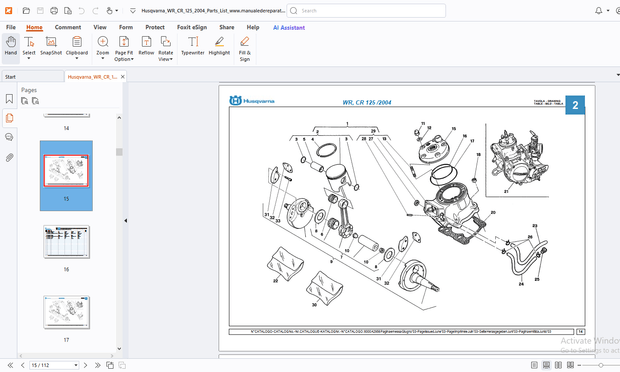Image resolution: width=620 pixels, height=372 pixels.
Task: Open the Page Fit Option dropdown
Action: pos(124,48)
